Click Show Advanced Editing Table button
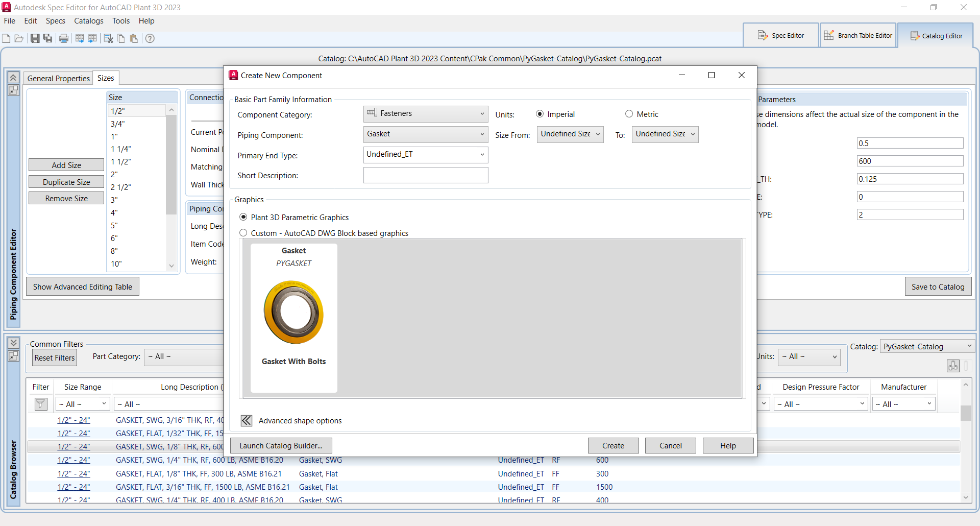980x526 pixels. (83, 286)
